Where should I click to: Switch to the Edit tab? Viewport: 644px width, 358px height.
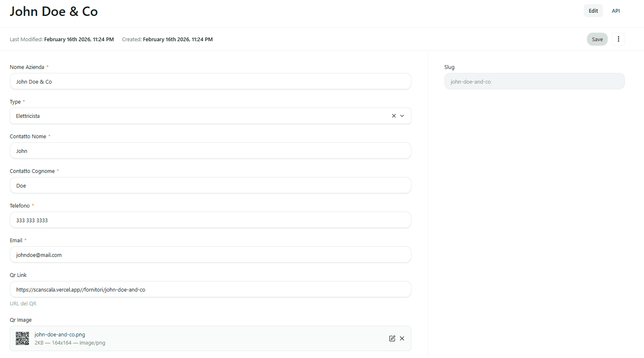click(x=593, y=11)
